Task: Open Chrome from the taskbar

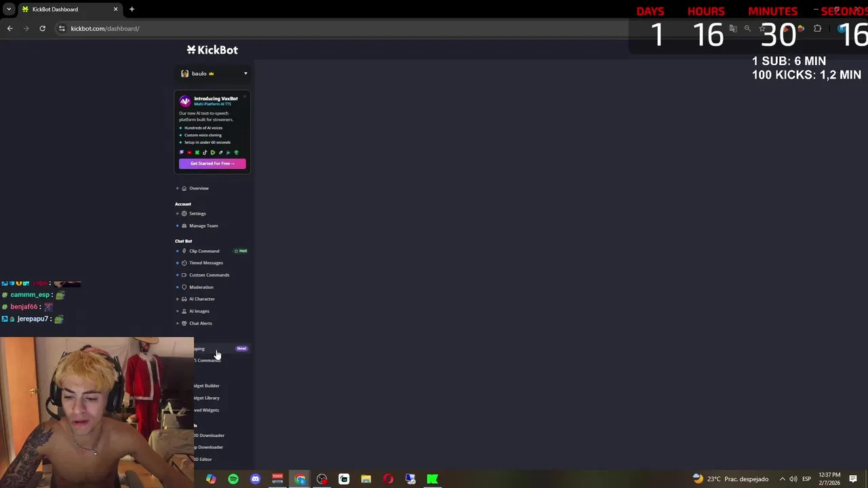Action: [300, 479]
